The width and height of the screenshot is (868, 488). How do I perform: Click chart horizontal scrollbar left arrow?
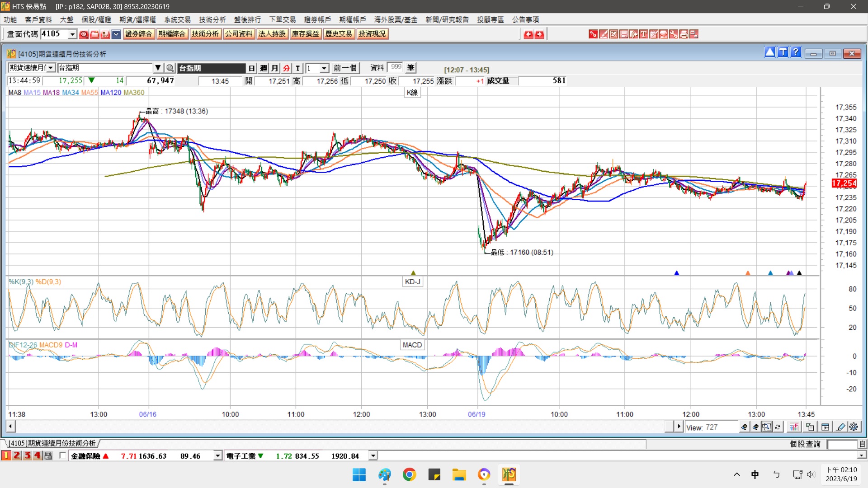[x=10, y=426]
